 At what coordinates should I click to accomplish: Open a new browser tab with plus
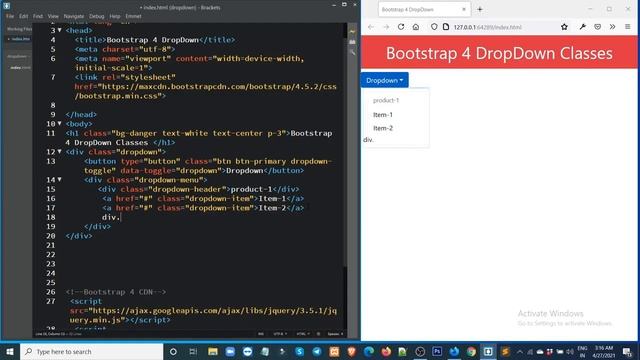480,9
